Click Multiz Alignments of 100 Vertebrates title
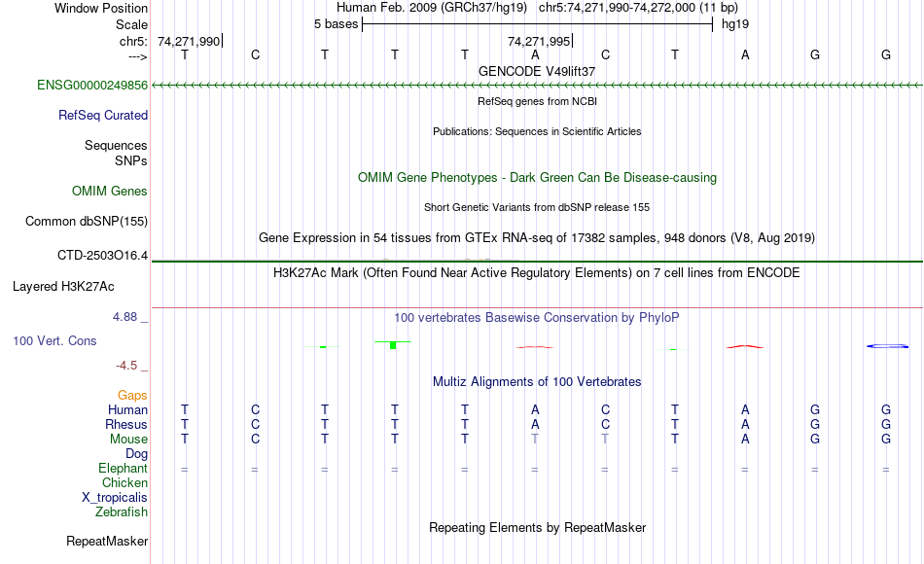Screen dimensions: 924x564 tap(537, 382)
